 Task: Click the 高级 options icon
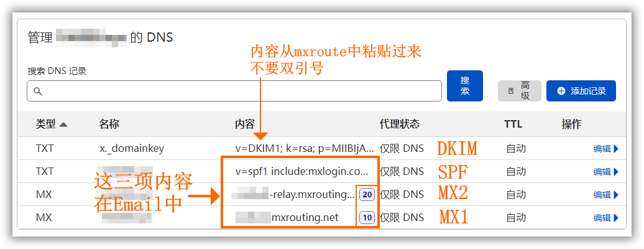point(511,91)
